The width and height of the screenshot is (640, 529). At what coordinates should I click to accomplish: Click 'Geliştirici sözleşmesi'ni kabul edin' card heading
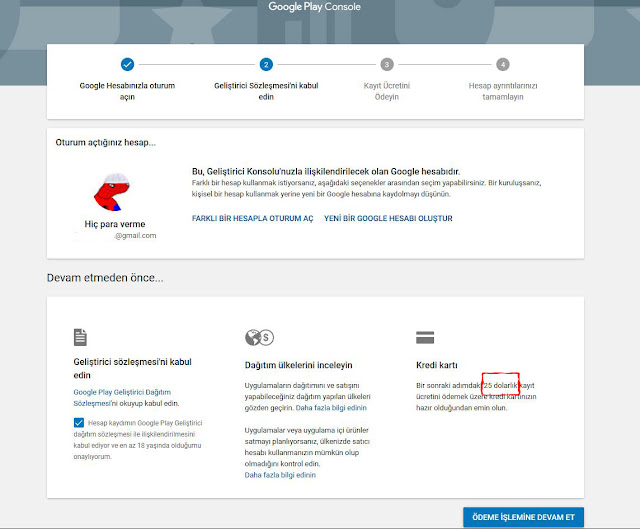click(x=132, y=368)
